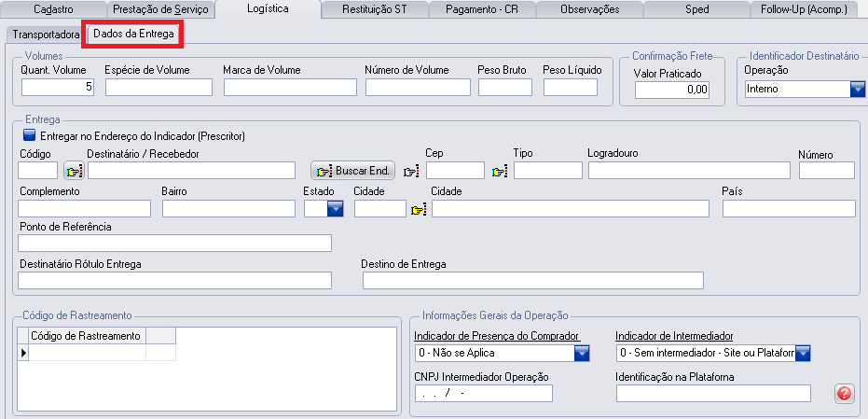
Task: Select the Dados da Entrega tab
Action: coord(133,35)
